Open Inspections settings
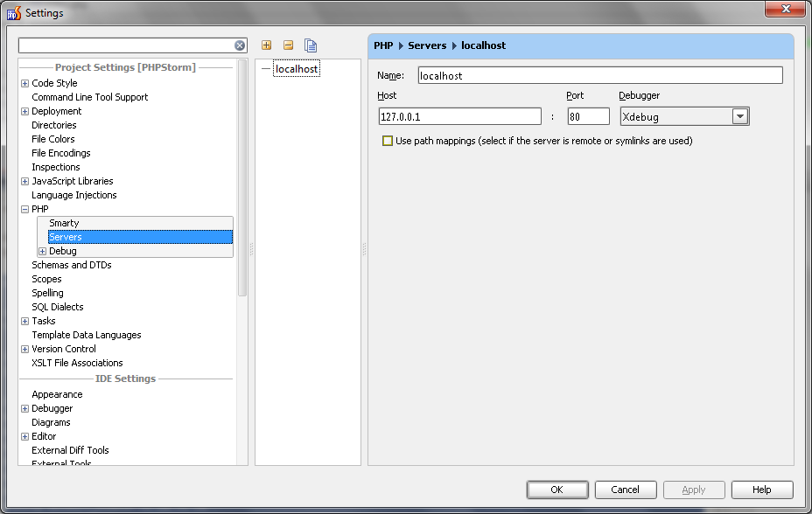The width and height of the screenshot is (812, 514). tap(56, 167)
